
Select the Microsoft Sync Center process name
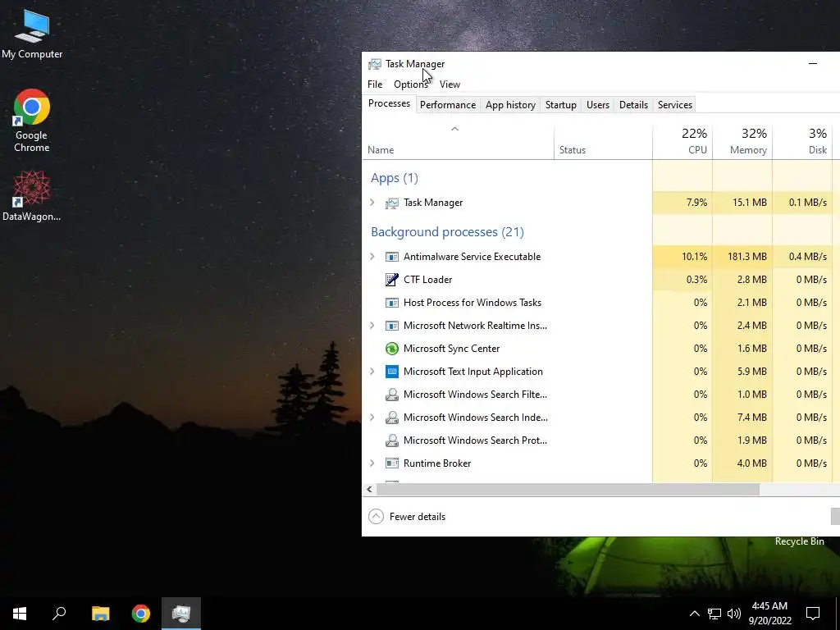point(452,349)
